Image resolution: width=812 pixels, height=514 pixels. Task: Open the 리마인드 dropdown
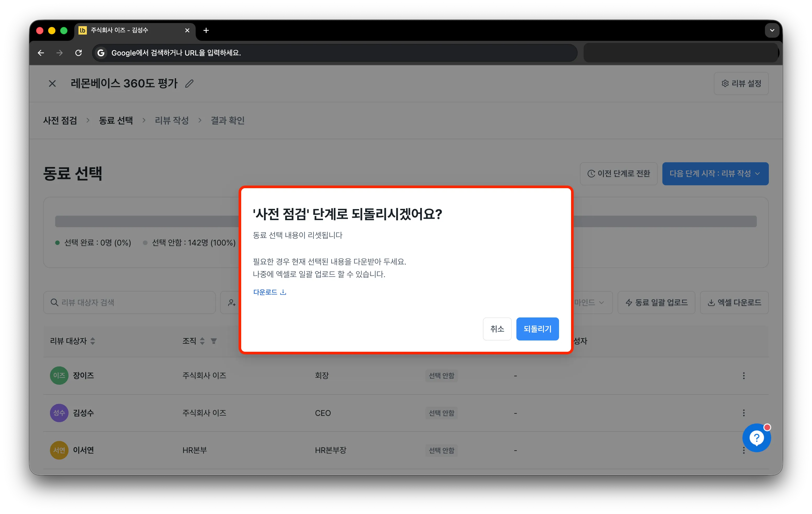click(593, 303)
